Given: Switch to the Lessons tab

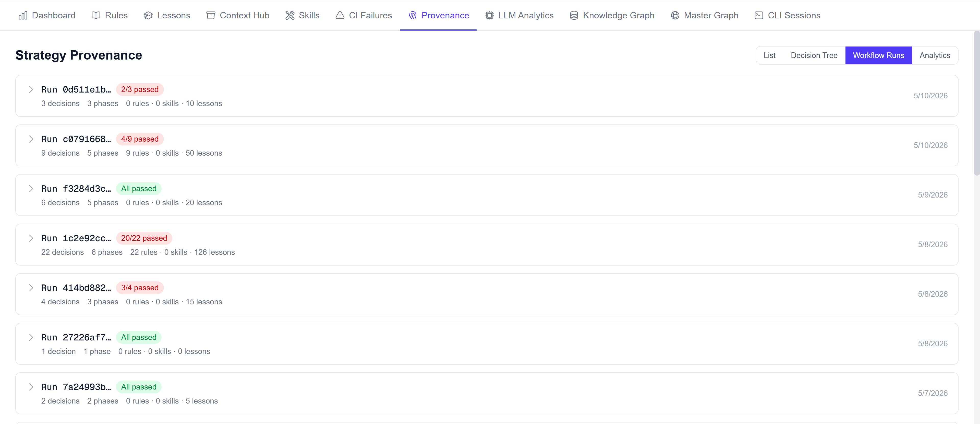Looking at the screenshot, I should coord(167,15).
